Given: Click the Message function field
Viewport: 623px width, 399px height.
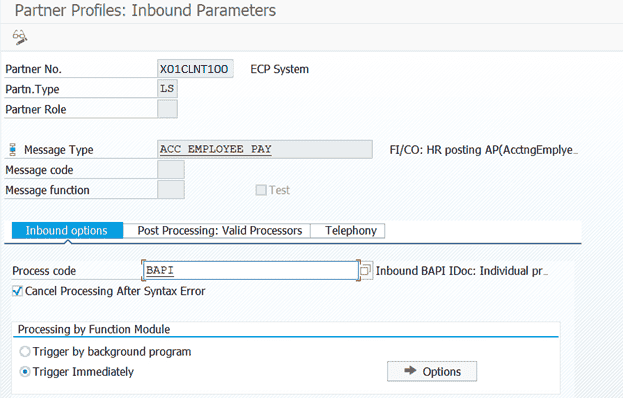Looking at the screenshot, I should pos(171,190).
